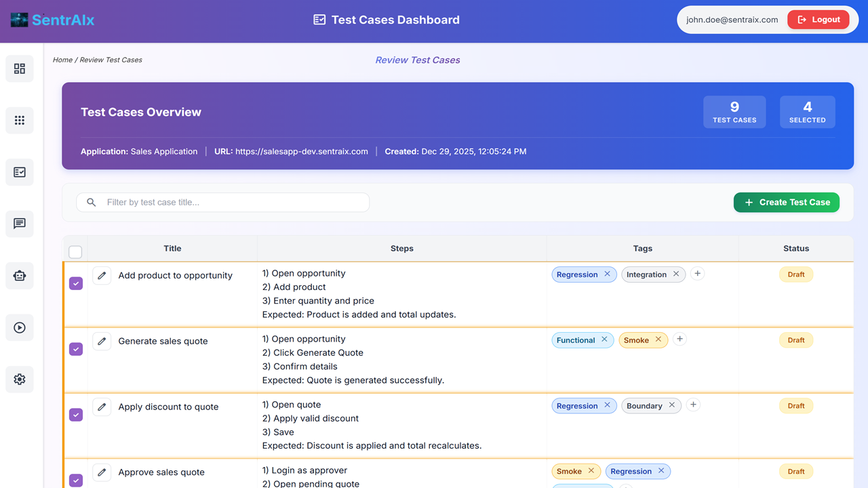Viewport: 868px width, 488px height.
Task: Edit 'Generate sales quote' with pencil icon
Action: [102, 341]
